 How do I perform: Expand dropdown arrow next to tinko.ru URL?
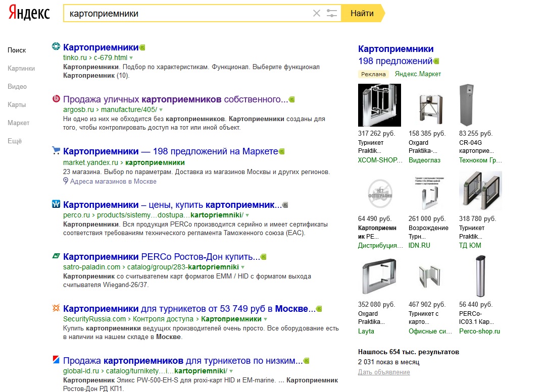tap(131, 58)
